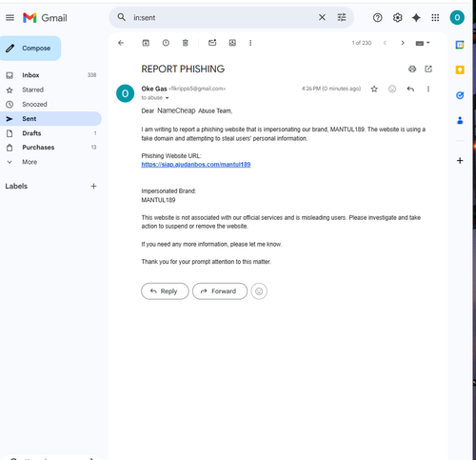
Task: Report this email as spam
Action: point(166,43)
